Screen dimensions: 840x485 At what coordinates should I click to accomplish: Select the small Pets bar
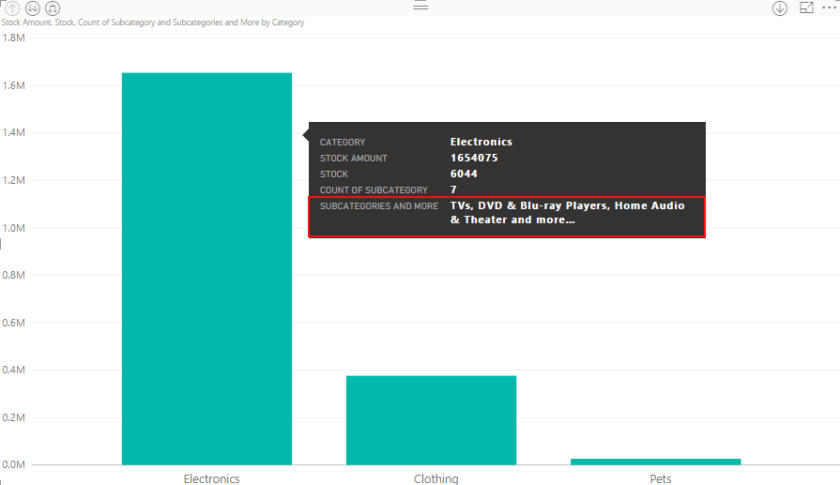tap(655, 461)
